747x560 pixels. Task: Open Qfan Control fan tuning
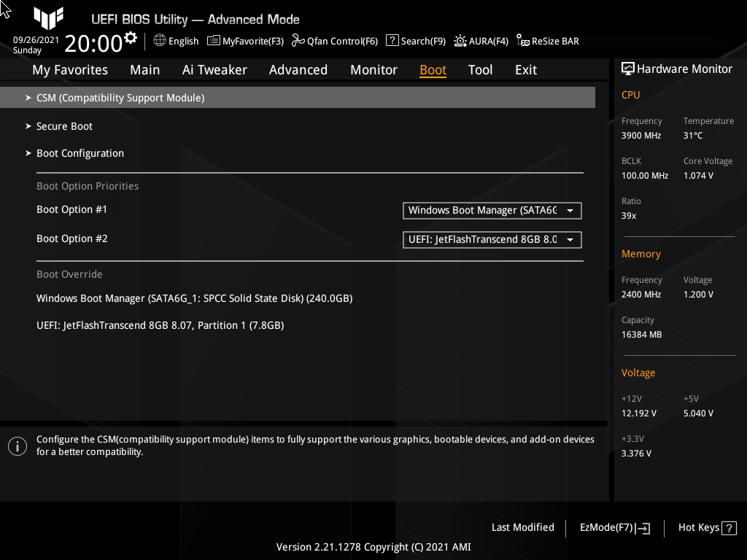334,41
